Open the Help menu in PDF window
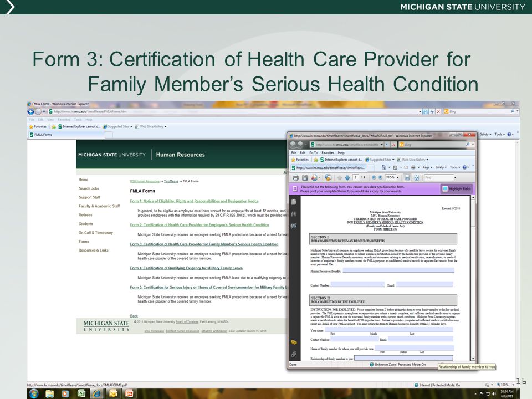Screen dimensions: 532x399 [341, 153]
